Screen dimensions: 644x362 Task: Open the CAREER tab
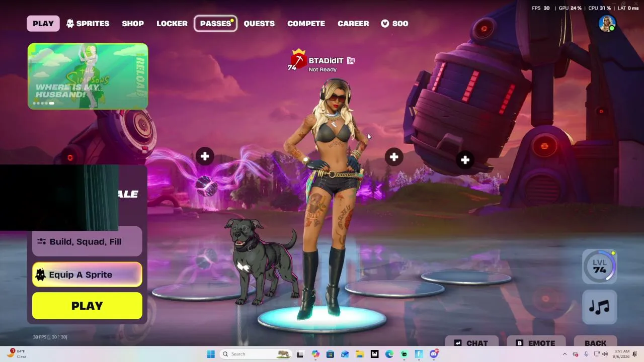pyautogui.click(x=353, y=24)
